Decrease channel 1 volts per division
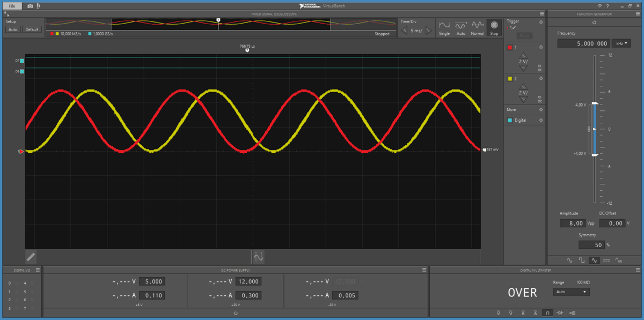644x320 pixels. [x=524, y=68]
